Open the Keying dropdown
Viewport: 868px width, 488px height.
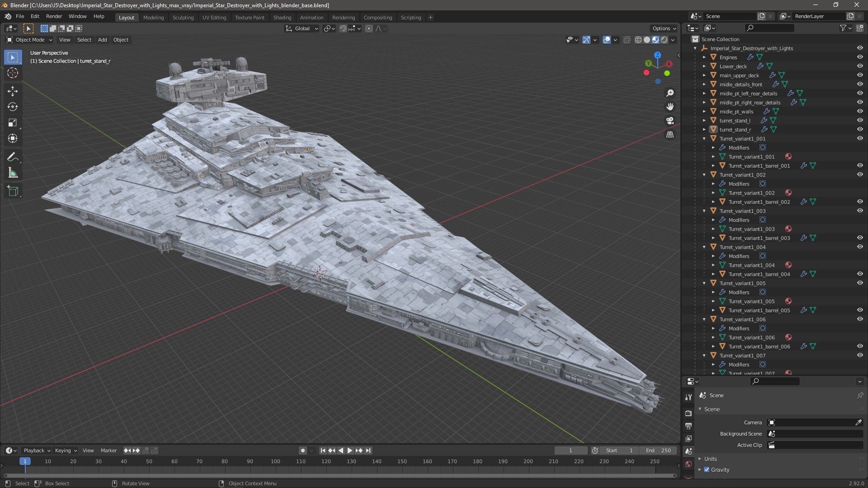[x=66, y=450]
